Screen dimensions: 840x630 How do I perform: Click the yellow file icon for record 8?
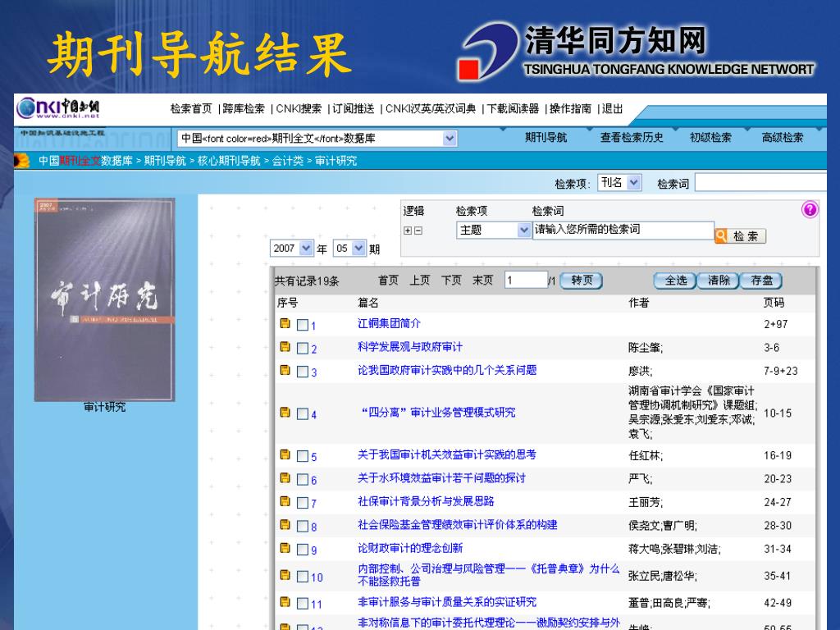tap(285, 524)
